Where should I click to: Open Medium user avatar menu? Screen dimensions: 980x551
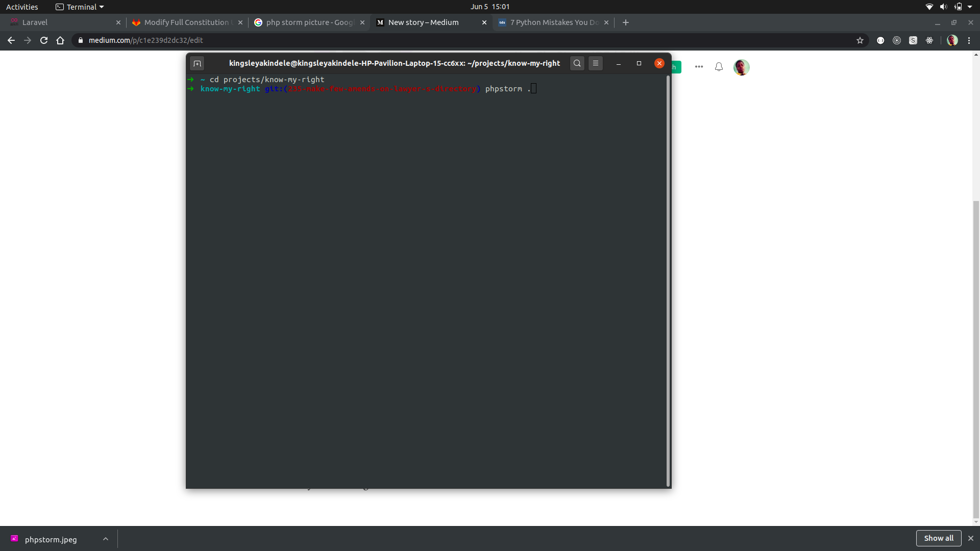(x=742, y=67)
